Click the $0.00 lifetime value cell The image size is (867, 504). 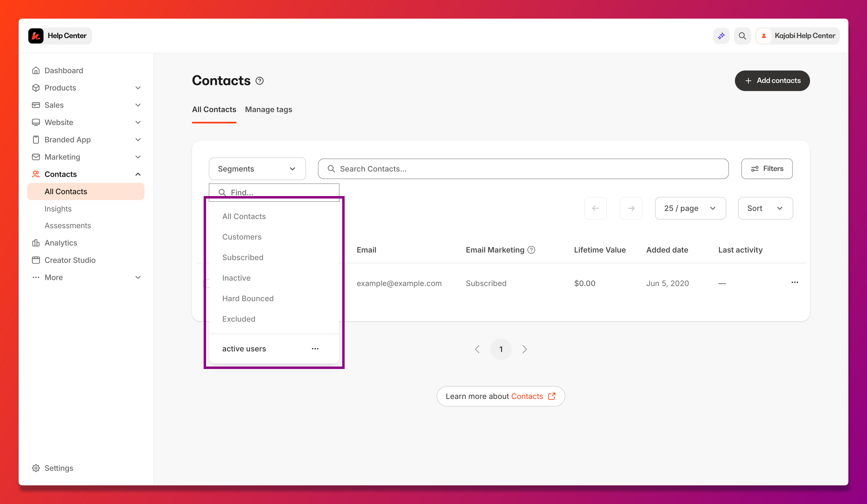coord(585,284)
